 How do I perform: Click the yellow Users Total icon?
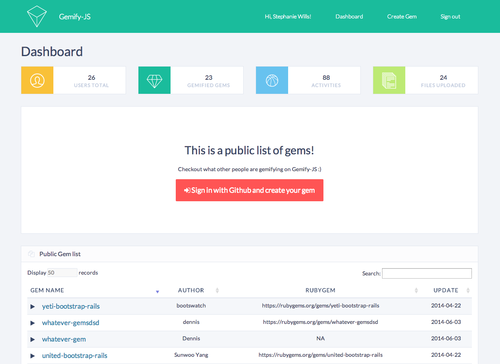tap(37, 80)
